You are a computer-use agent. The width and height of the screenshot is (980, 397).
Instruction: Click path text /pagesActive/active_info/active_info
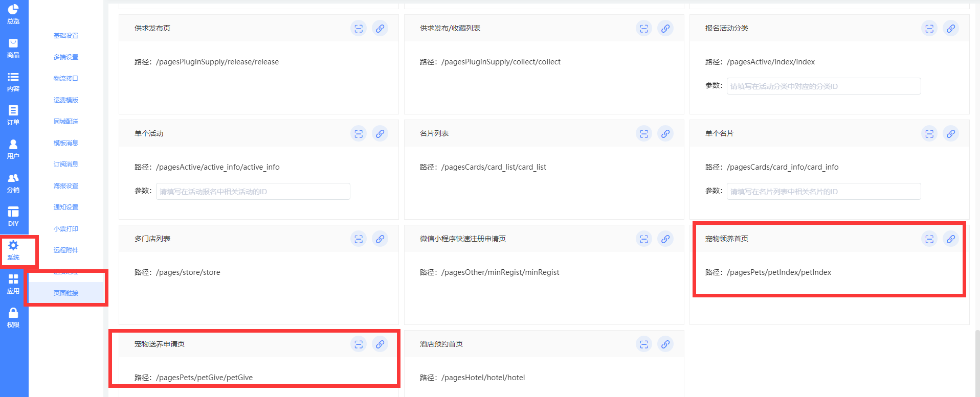click(218, 167)
